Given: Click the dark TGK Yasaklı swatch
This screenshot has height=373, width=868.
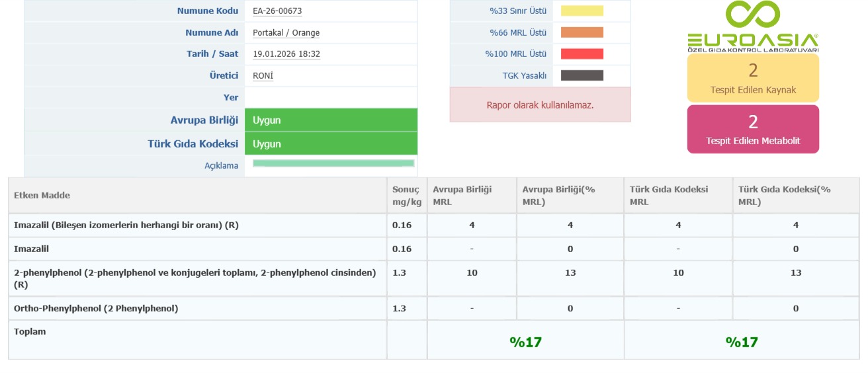Looking at the screenshot, I should 582,75.
